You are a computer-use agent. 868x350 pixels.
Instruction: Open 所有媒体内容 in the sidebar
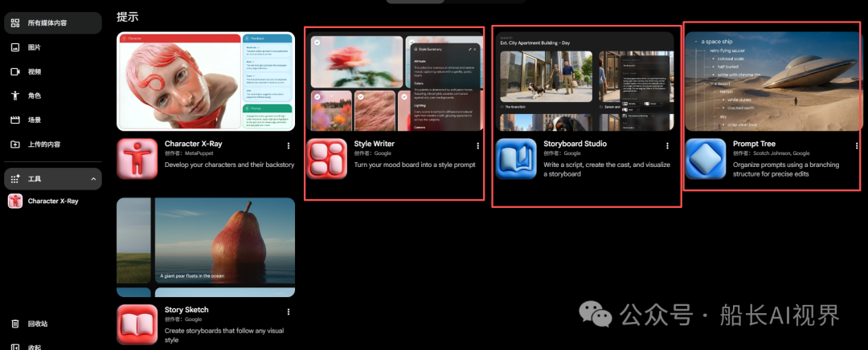tap(52, 23)
